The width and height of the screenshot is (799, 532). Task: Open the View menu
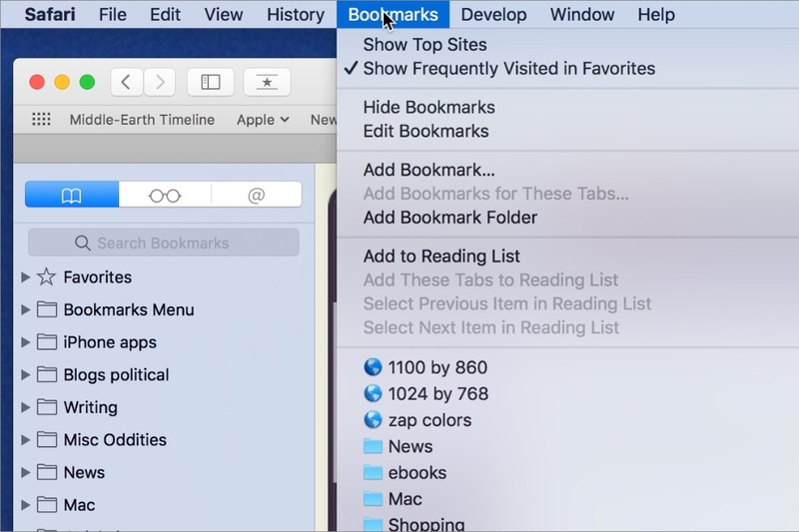point(224,14)
